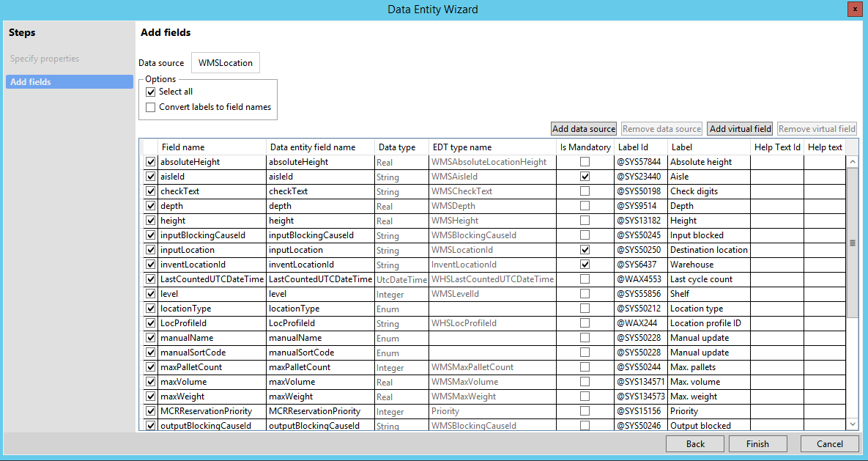Click Finish to complete the wizard
This screenshot has height=461, width=868.
(758, 444)
